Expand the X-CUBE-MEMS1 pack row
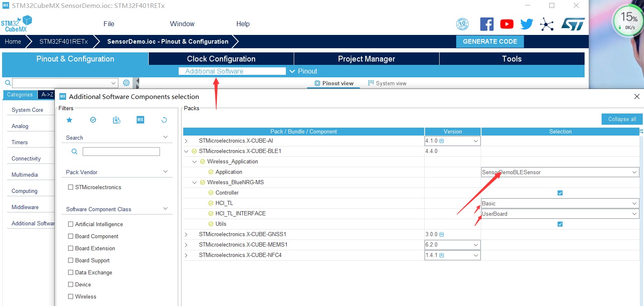 pos(186,245)
